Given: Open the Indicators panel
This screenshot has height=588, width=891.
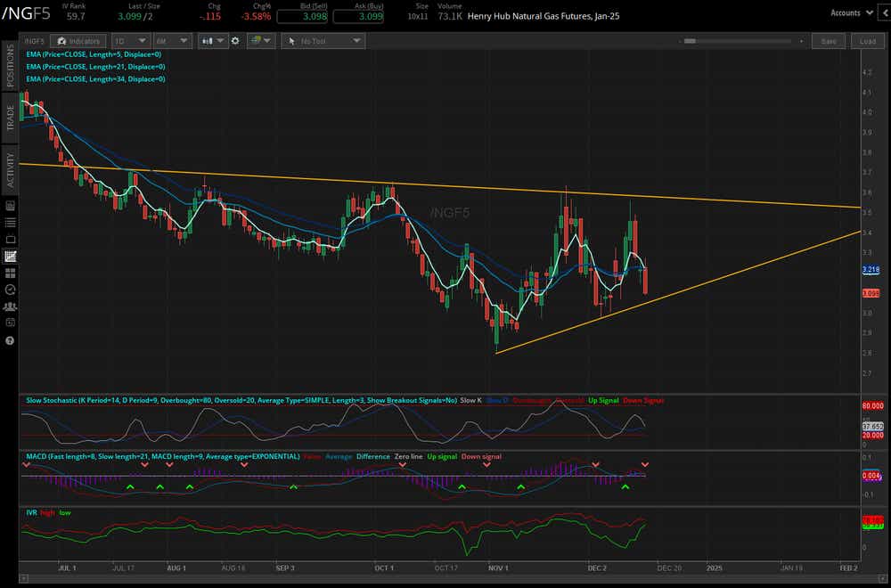Looking at the screenshot, I should pyautogui.click(x=78, y=41).
